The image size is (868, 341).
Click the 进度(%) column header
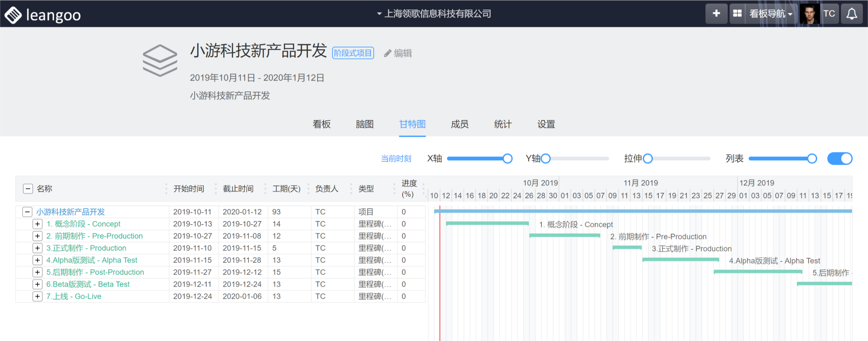coord(409,189)
